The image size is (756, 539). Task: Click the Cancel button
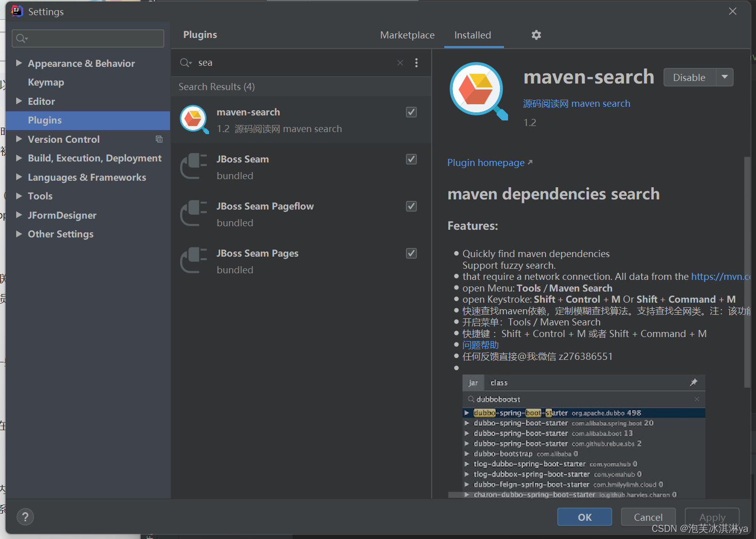click(x=648, y=517)
